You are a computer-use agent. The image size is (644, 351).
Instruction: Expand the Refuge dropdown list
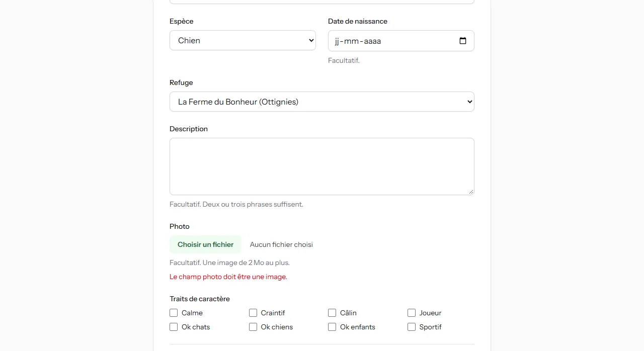[x=322, y=102]
